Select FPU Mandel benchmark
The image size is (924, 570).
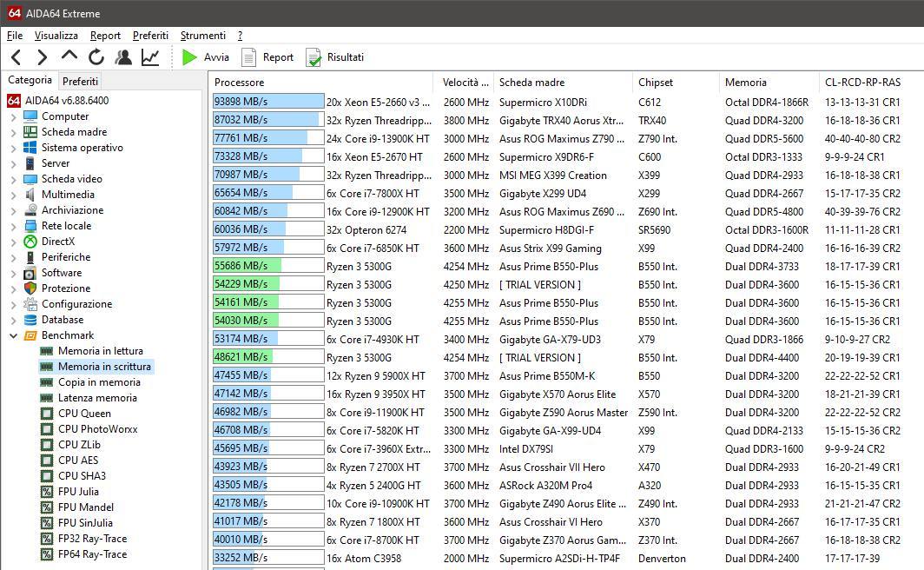[86, 507]
